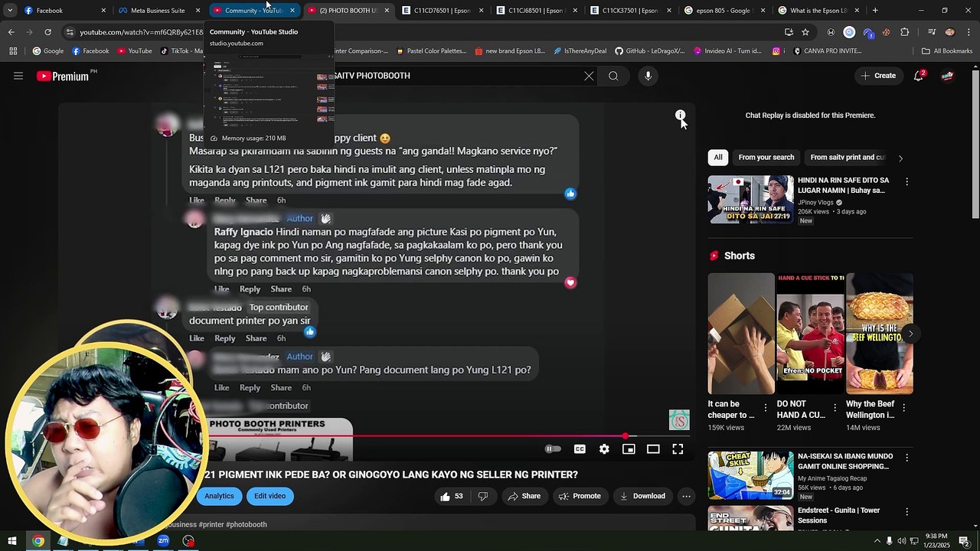
Task: Open NA-ISEKAI SA IBANG MUNDO video thumbnail
Action: pos(750,475)
